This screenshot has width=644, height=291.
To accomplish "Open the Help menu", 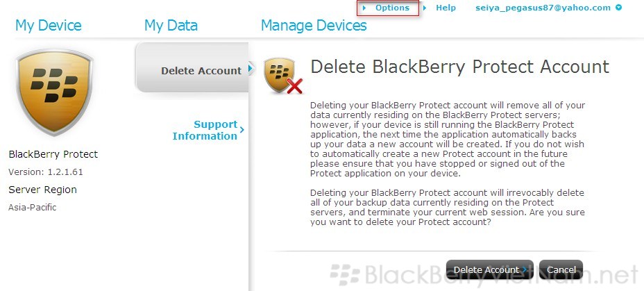I will click(x=446, y=8).
